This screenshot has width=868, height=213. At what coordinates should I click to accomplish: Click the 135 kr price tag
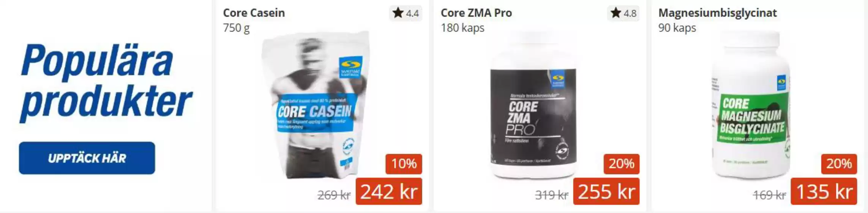coord(824,191)
